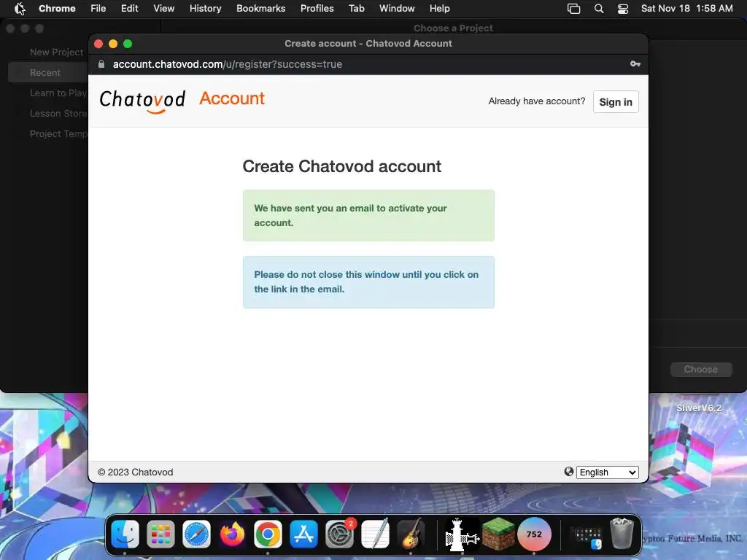
Task: Click the Sign in button
Action: click(616, 102)
